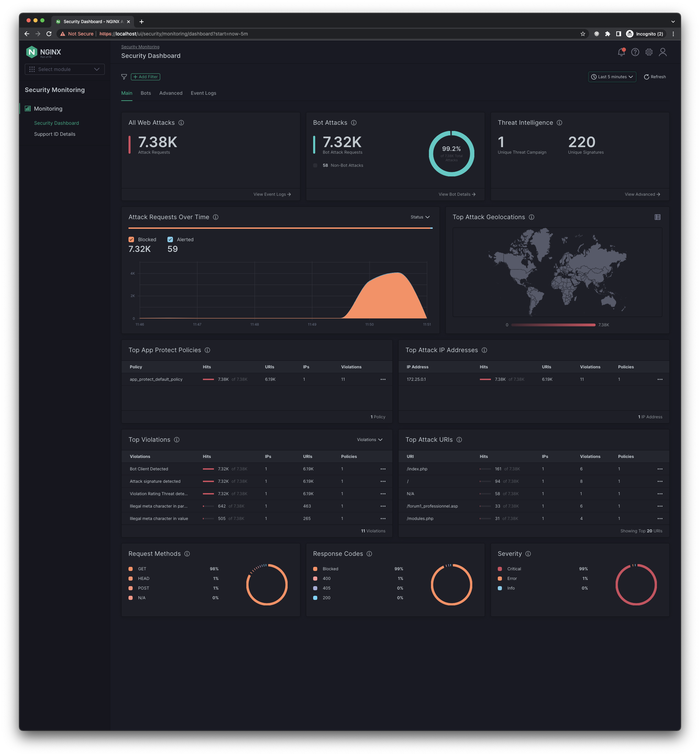This screenshot has height=756, width=700.
Task: Uncheck the Alerted checkbox
Action: 170,239
